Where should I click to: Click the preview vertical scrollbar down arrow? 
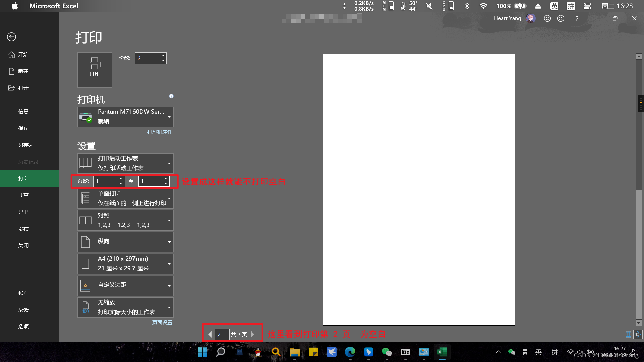tap(639, 323)
